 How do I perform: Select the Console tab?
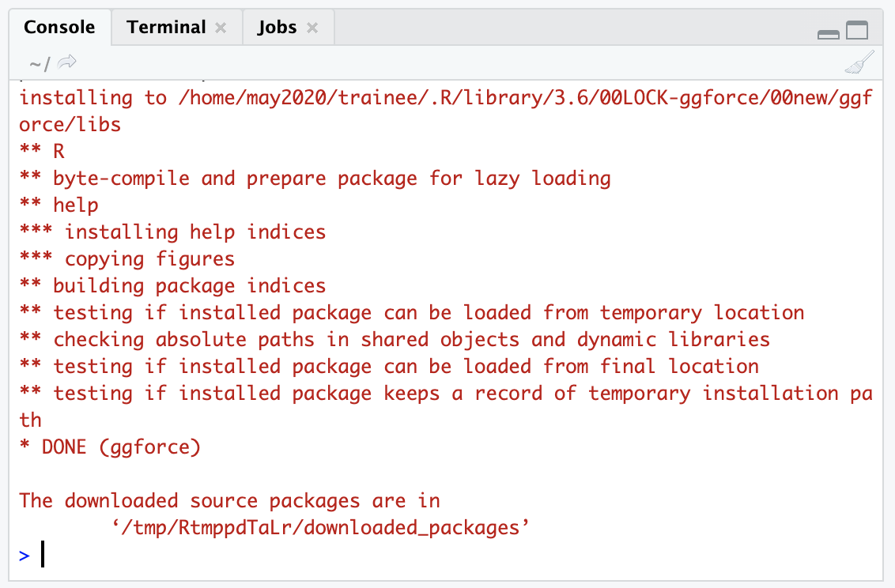click(x=60, y=27)
